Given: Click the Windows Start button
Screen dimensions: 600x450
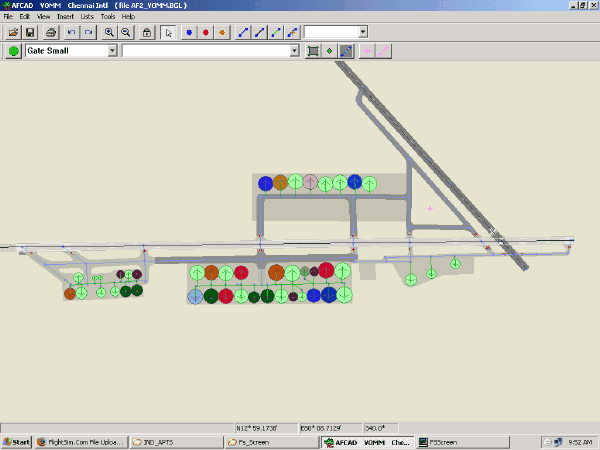Looking at the screenshot, I should (16, 442).
